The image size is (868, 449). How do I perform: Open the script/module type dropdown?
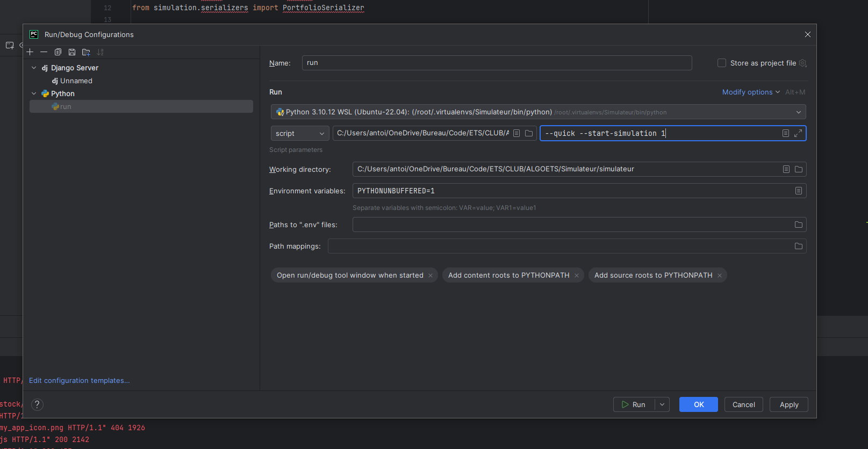click(300, 133)
